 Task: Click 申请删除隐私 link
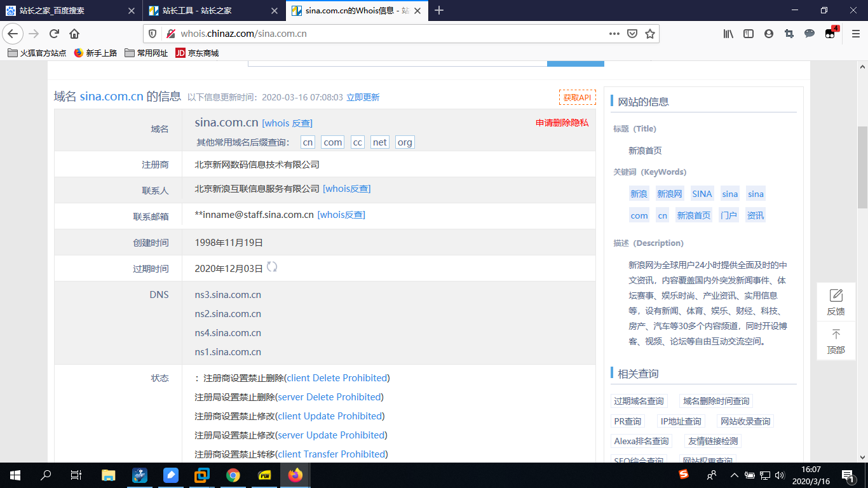pyautogui.click(x=562, y=123)
